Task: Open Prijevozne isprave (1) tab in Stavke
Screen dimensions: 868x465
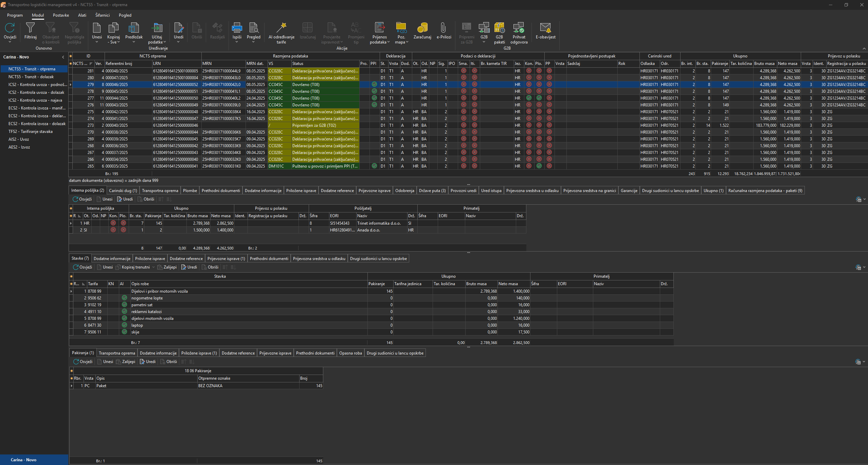Action: pos(226,259)
